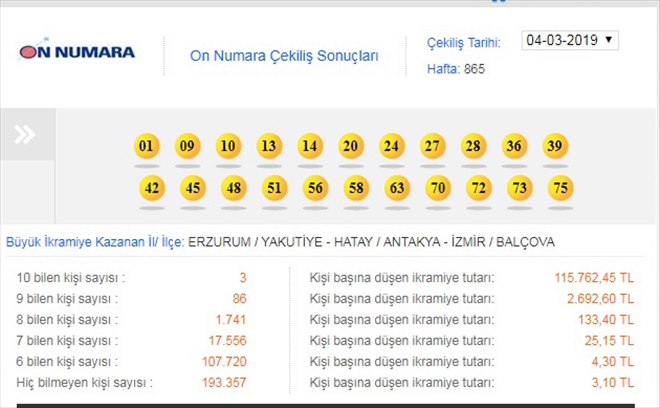This screenshot has height=408, width=660.
Task: Select the ball numbered 14
Action: (x=310, y=147)
